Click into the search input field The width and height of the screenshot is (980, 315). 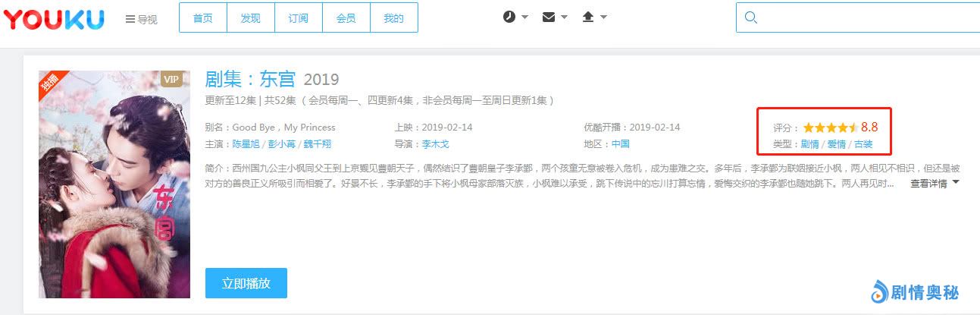[864, 17]
